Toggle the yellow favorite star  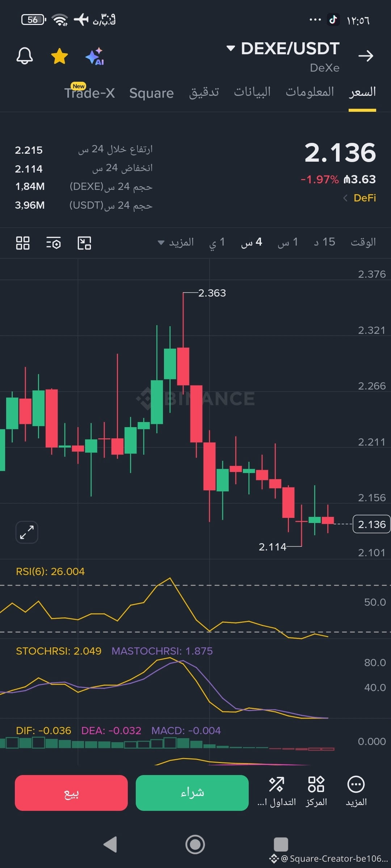[59, 56]
